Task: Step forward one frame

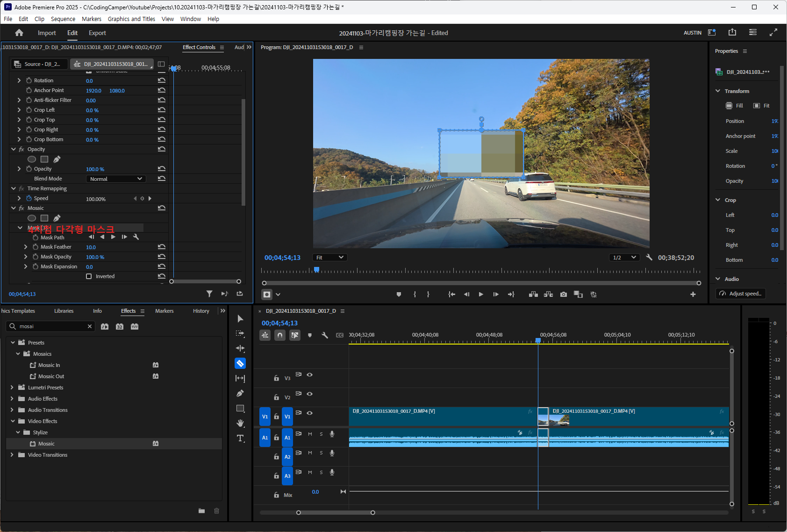Action: click(496, 295)
